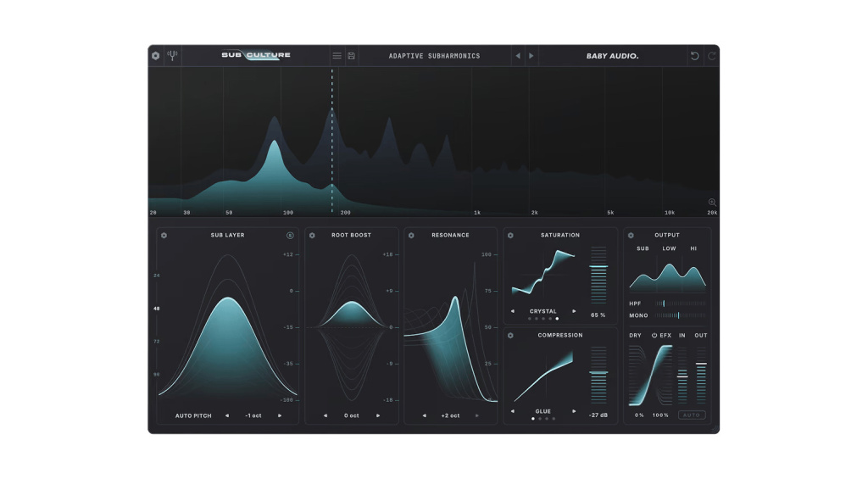
Task: Select second compression mode dot
Action: tap(540, 419)
